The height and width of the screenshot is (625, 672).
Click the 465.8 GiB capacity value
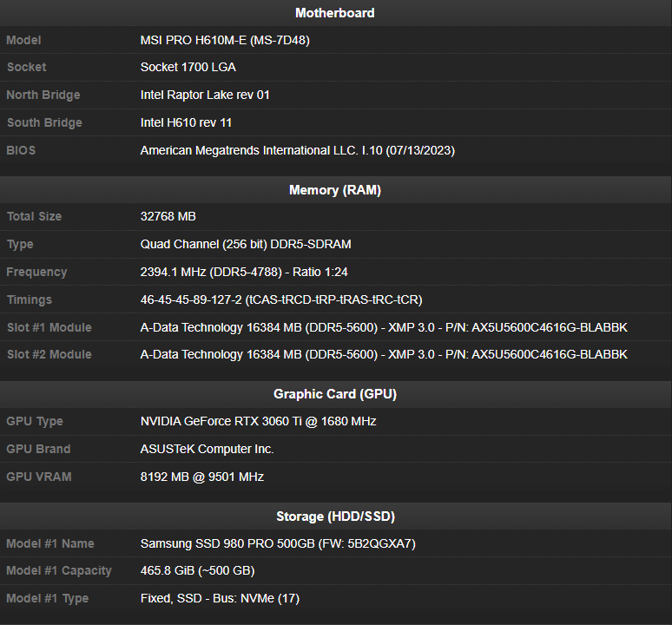point(197,570)
